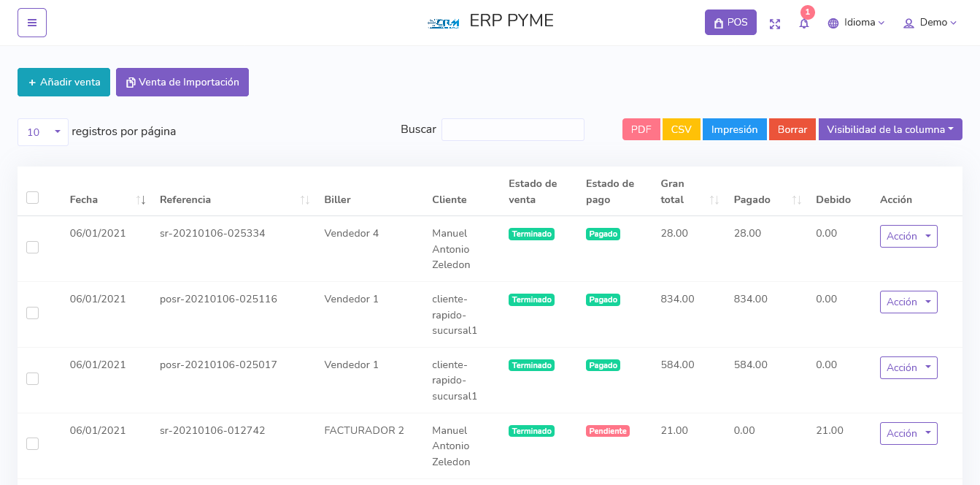Open the records per page dropdown
This screenshot has width=980, height=485.
(43, 132)
